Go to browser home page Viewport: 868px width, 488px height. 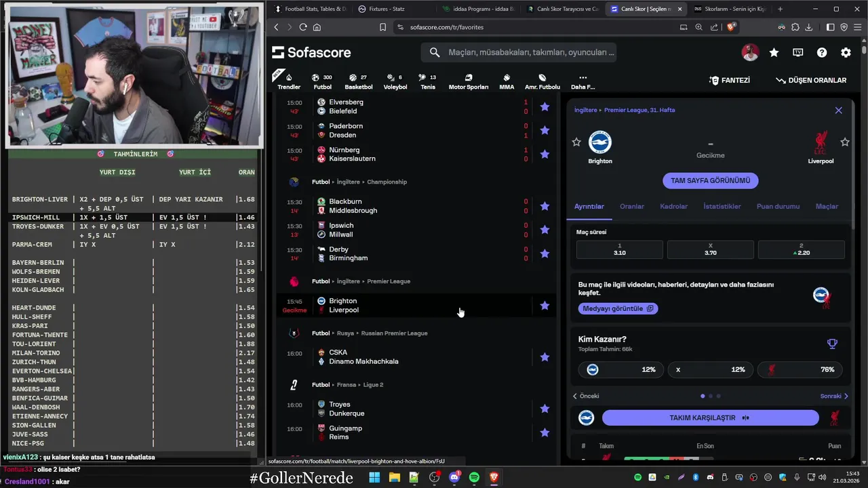317,27
